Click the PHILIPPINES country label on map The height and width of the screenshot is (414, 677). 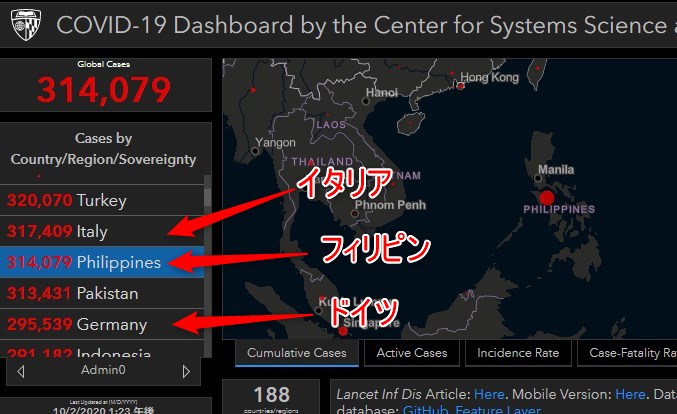click(559, 209)
